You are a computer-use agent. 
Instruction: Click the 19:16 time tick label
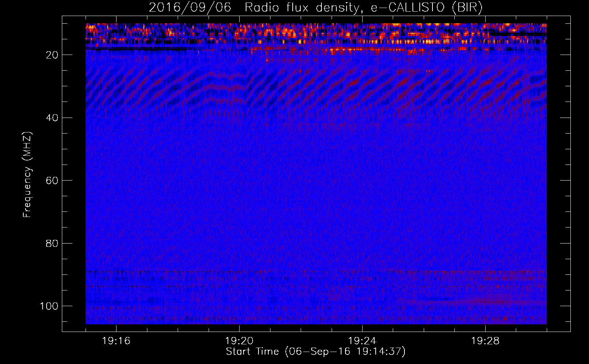[116, 341]
